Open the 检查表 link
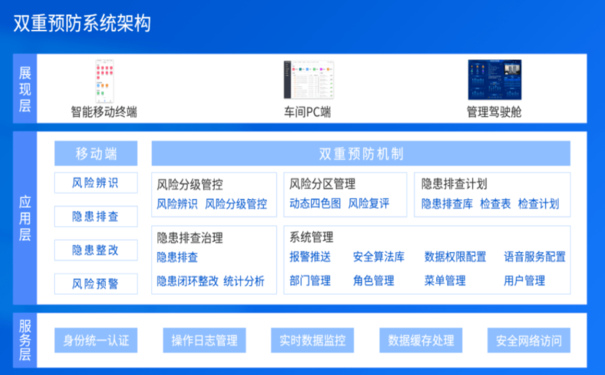 [495, 204]
